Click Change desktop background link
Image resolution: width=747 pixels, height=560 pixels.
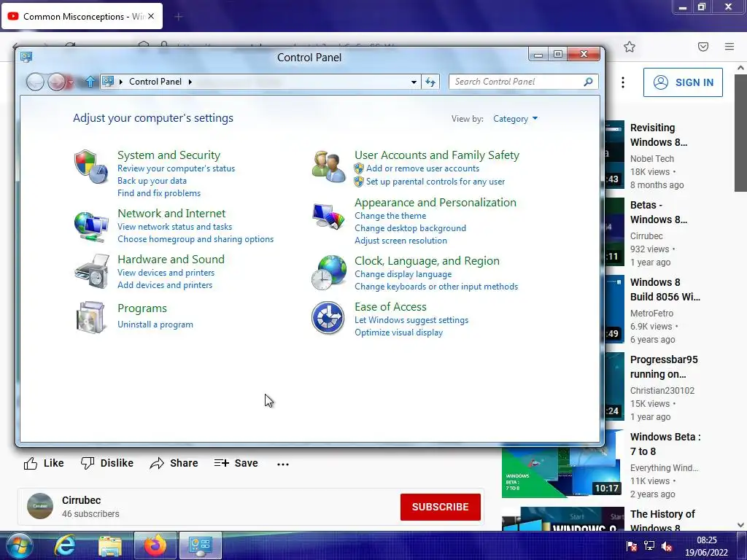pyautogui.click(x=410, y=228)
